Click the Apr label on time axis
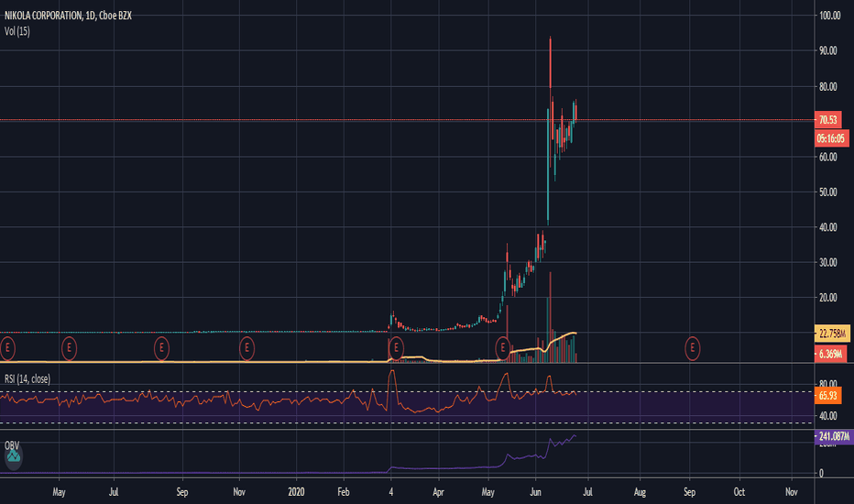 click(438, 491)
